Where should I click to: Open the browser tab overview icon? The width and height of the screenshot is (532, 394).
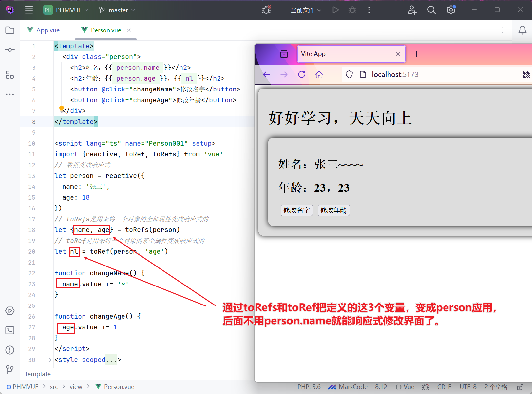(x=284, y=54)
